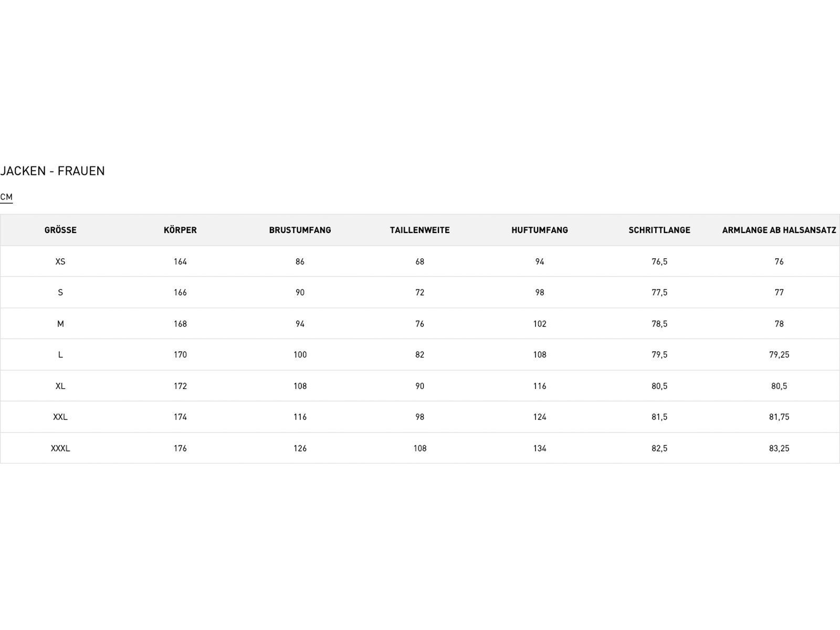Select the CM unit tab

coord(6,197)
